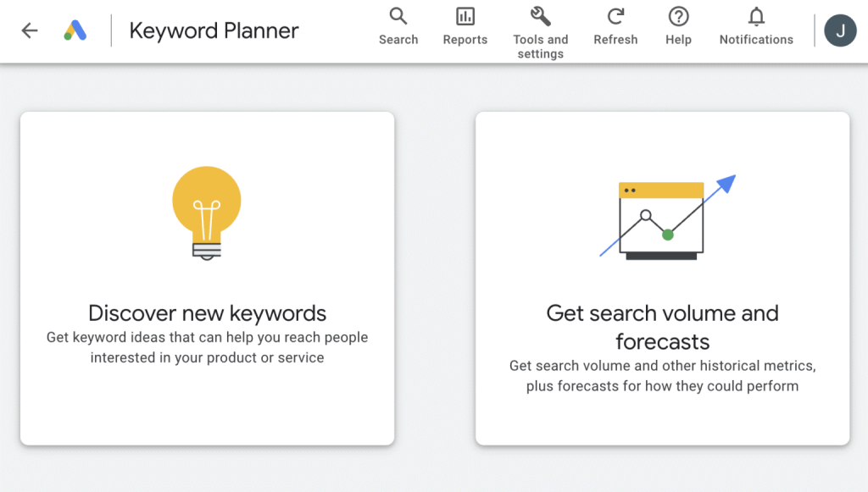Open the account profile avatar with J
868x492 pixels.
(x=840, y=30)
